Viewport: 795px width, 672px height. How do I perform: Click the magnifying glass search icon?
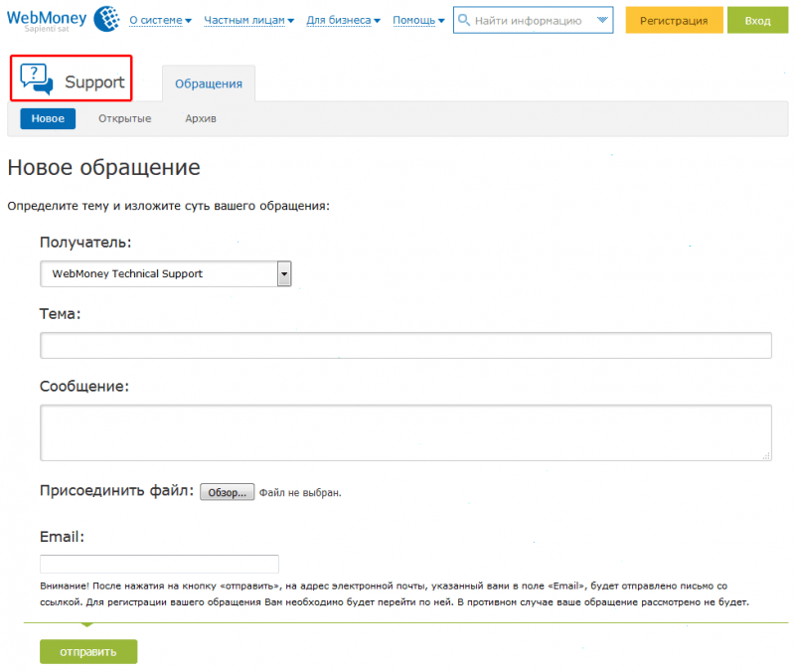[463, 20]
